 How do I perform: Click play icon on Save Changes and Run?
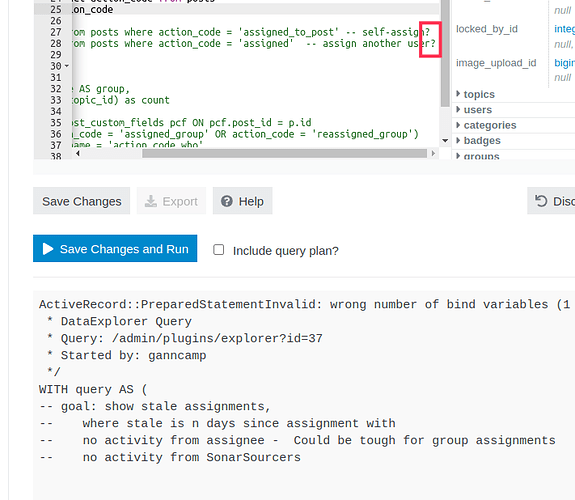[x=48, y=249]
